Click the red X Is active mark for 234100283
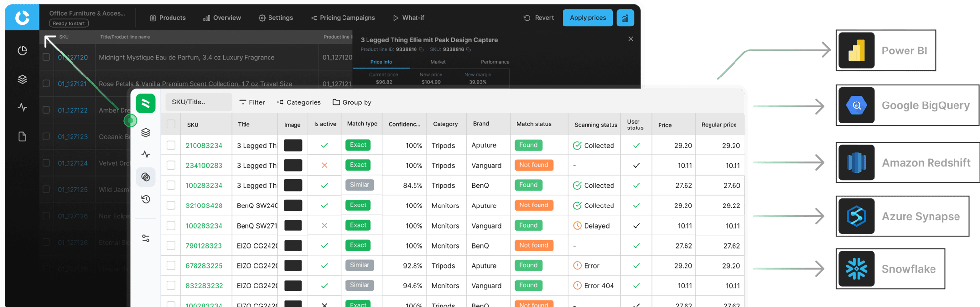980x307 pixels. point(324,165)
